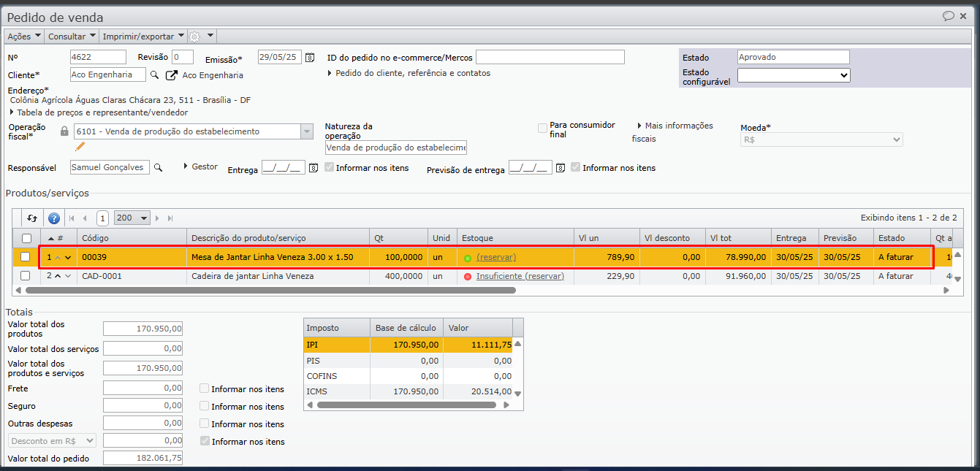Image resolution: width=980 pixels, height=471 pixels.
Task: Click the search icon beside Samuel Gonçalves
Action: point(158,167)
